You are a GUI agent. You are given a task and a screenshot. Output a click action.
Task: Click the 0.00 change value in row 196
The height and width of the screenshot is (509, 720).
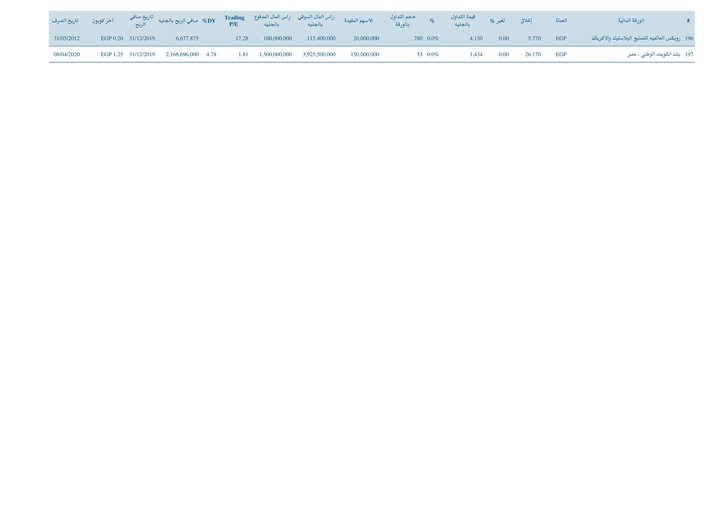504,39
